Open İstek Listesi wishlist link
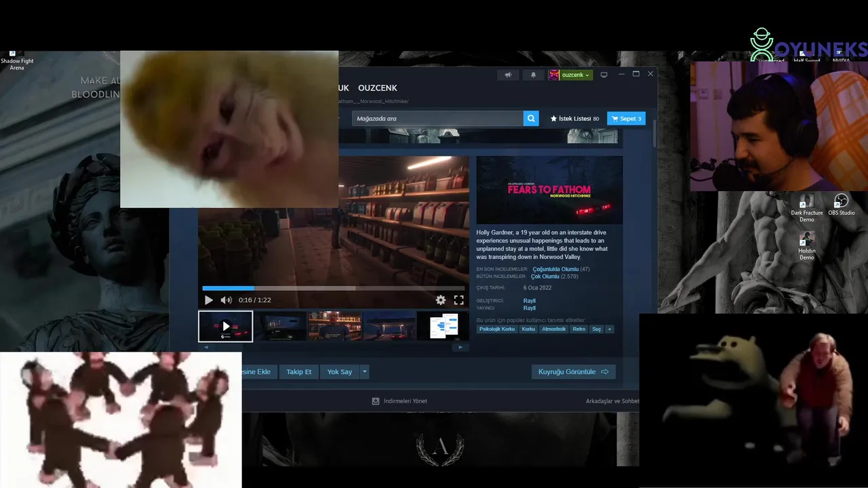The image size is (868, 488). pyautogui.click(x=574, y=119)
